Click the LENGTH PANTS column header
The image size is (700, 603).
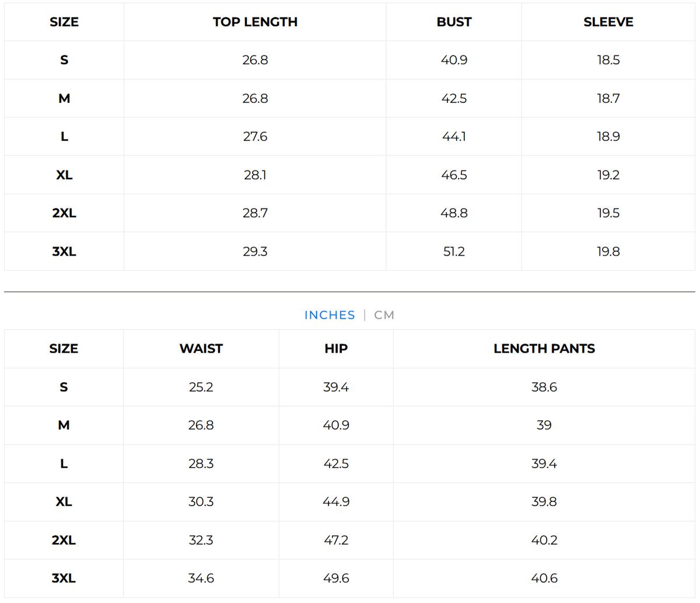(x=544, y=348)
